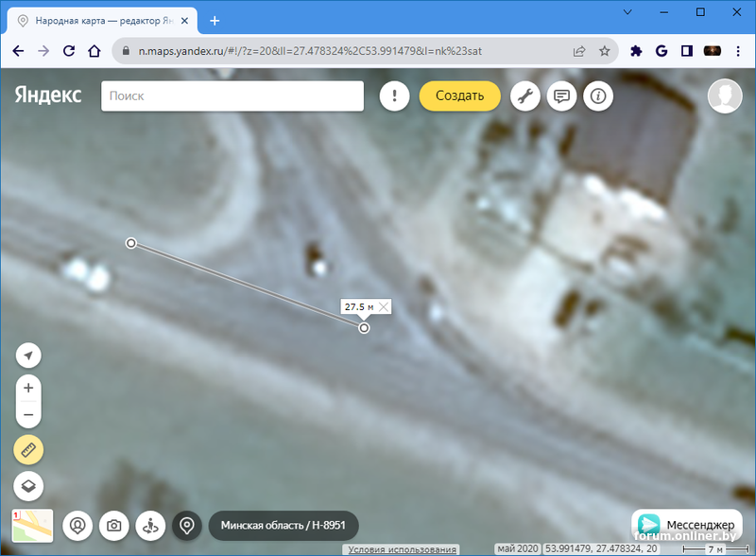Open the Мессенджер button
This screenshot has height=556, width=756.
pos(687,525)
